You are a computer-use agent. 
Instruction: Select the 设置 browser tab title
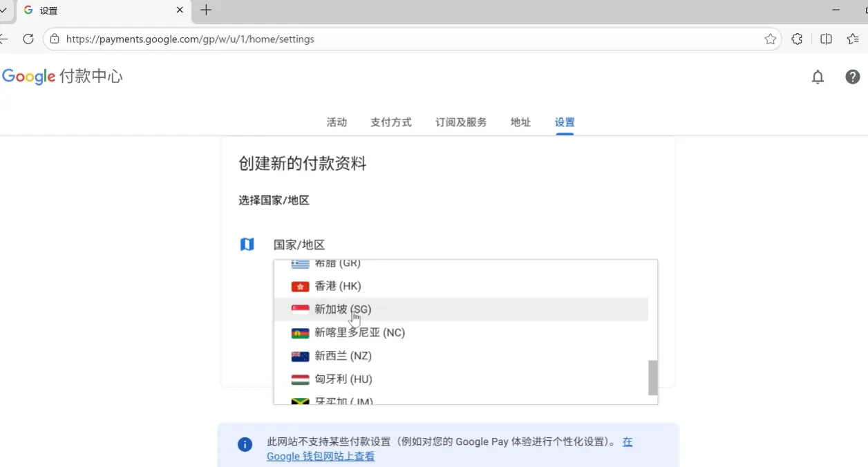click(x=49, y=10)
